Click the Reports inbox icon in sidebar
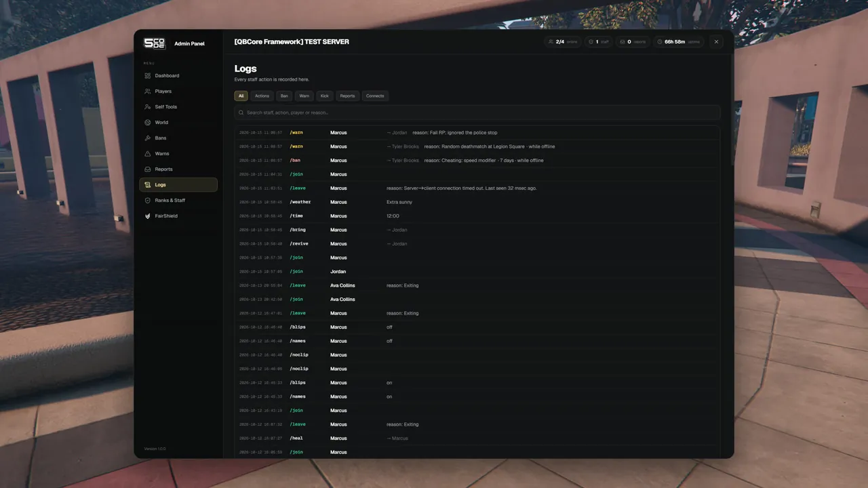This screenshot has width=868, height=488. tap(148, 169)
